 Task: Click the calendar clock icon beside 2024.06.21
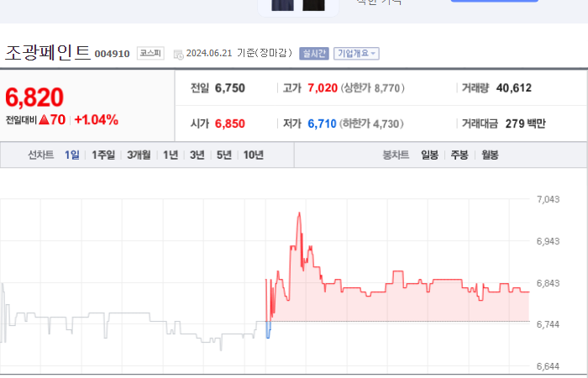point(178,55)
